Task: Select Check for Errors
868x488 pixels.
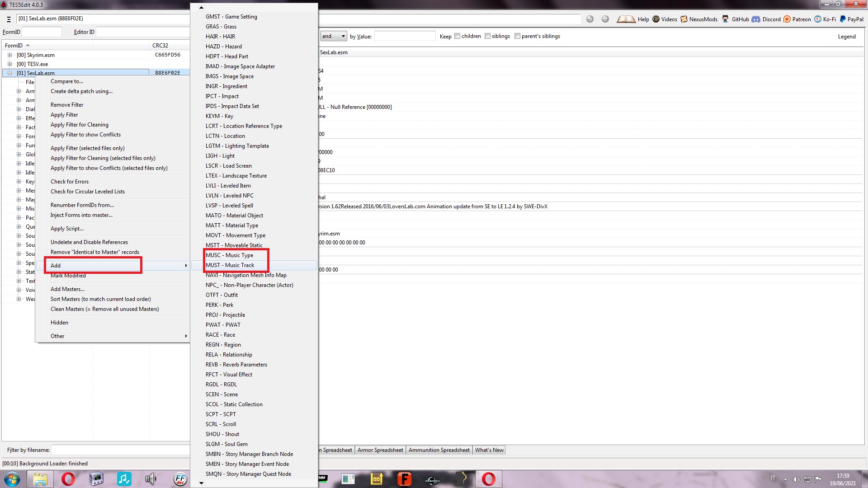Action: pos(70,182)
